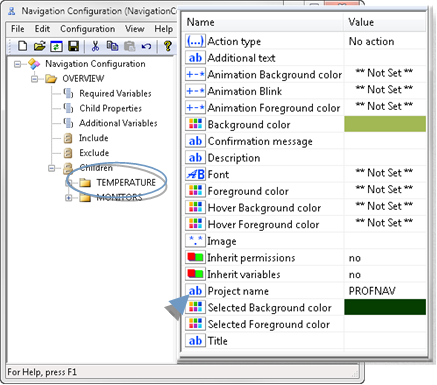
Task: Click the Background color green swatch
Action: pyautogui.click(x=385, y=124)
